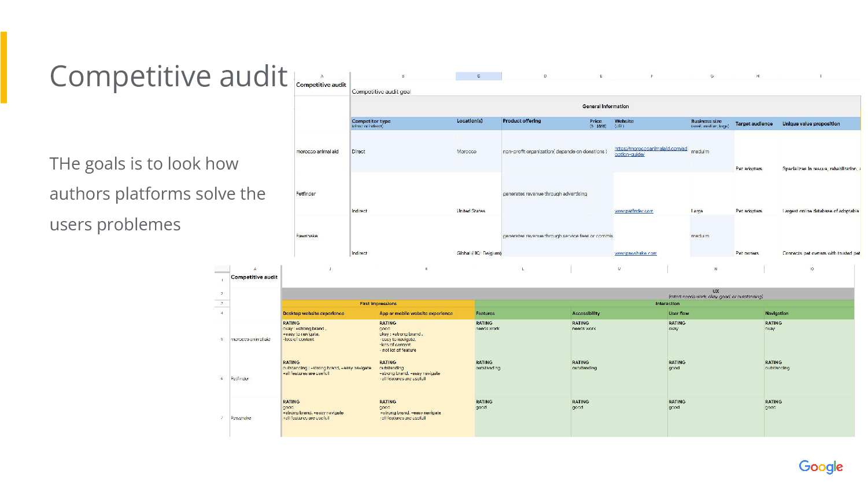Viewport: 868px width, 489px height.
Task: Click the Unique value proposition header
Action: coord(811,124)
